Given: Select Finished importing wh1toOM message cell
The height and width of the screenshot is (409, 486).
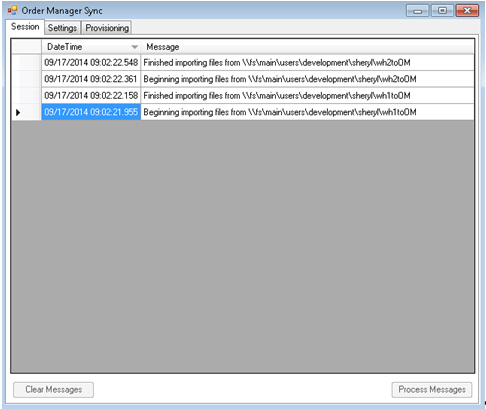Looking at the screenshot, I should click(x=307, y=96).
